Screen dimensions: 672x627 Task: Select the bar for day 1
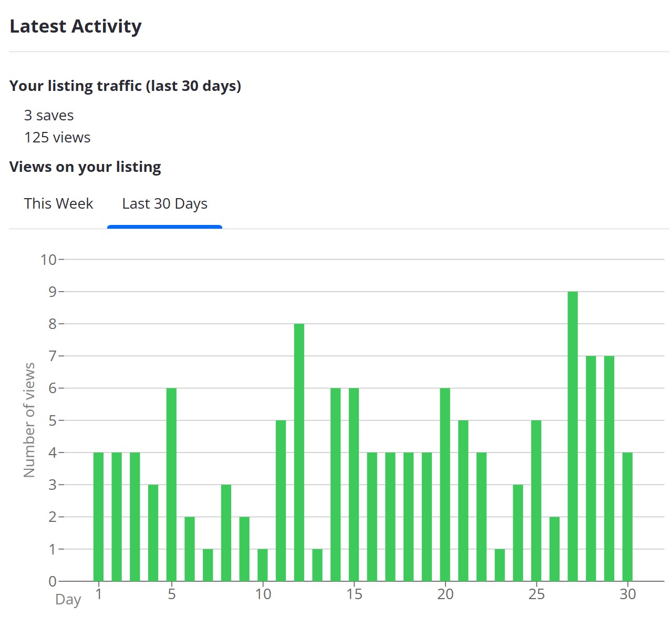98,517
